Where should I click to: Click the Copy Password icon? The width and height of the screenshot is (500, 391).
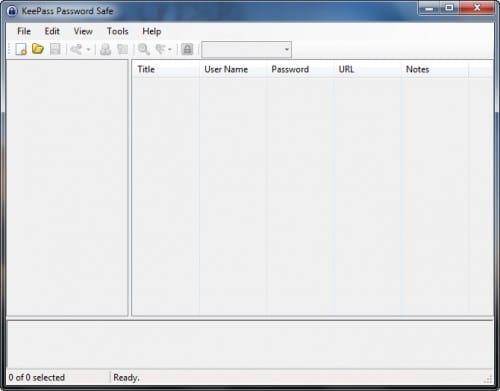[x=123, y=49]
